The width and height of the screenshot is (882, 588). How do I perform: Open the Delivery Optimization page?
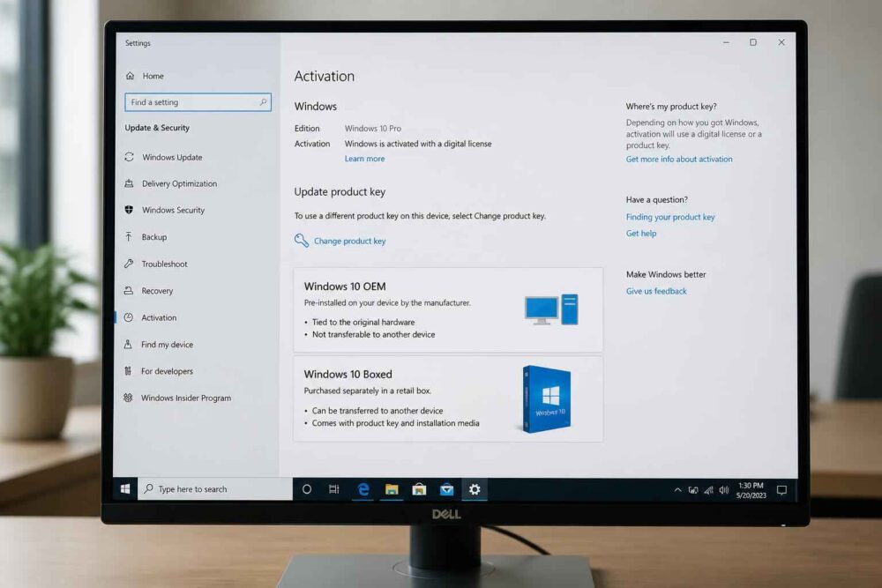click(179, 183)
